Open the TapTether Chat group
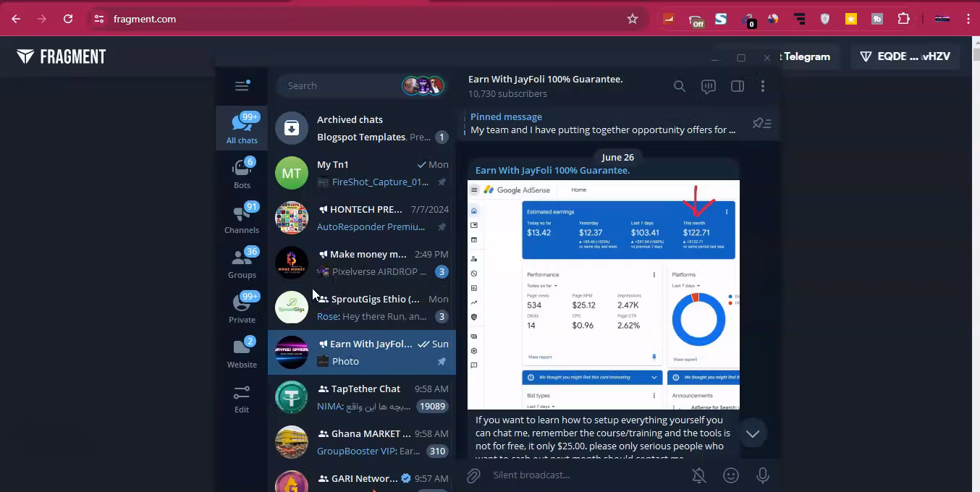The height and width of the screenshot is (492, 980). pyautogui.click(x=362, y=397)
